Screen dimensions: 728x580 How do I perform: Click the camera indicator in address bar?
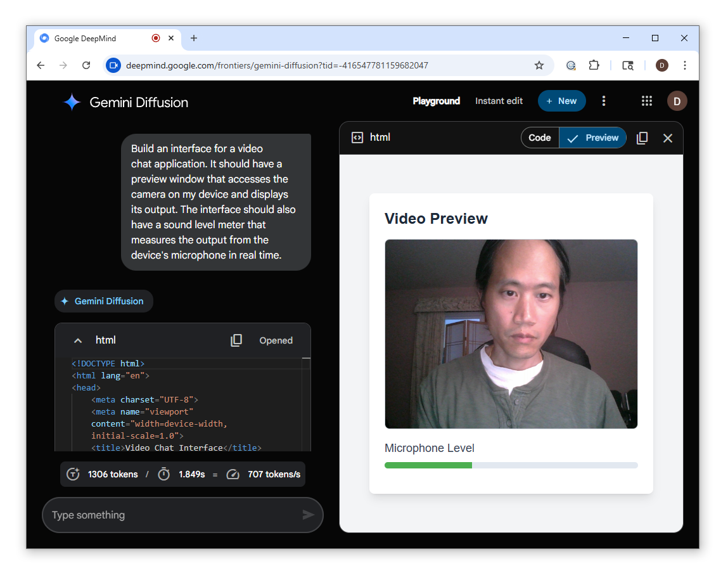(113, 65)
